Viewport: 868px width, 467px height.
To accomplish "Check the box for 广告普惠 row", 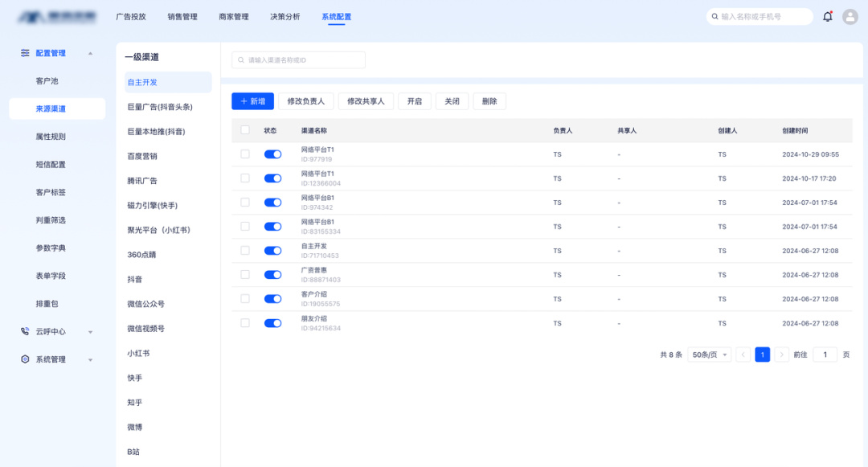I will [245, 275].
